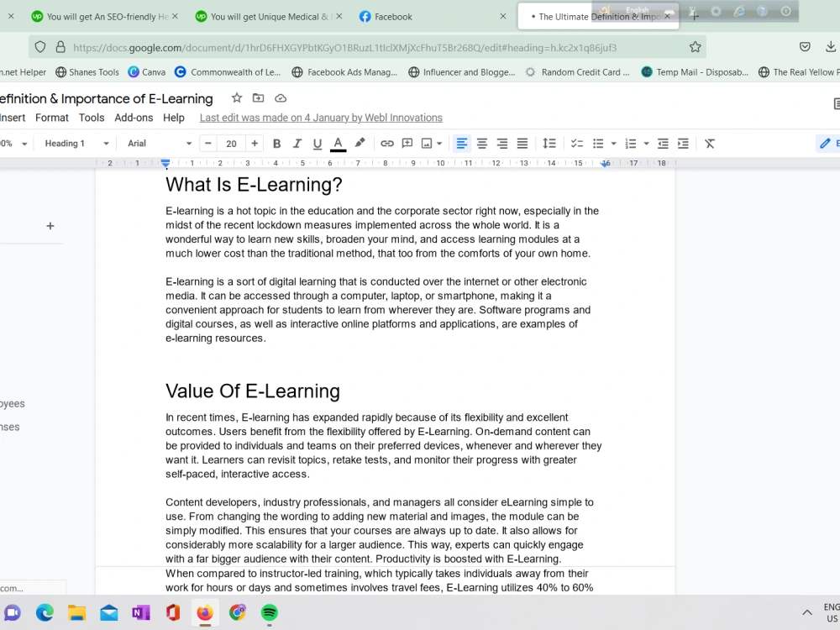840x630 pixels.
Task: View site security lock info
Action: tap(60, 47)
